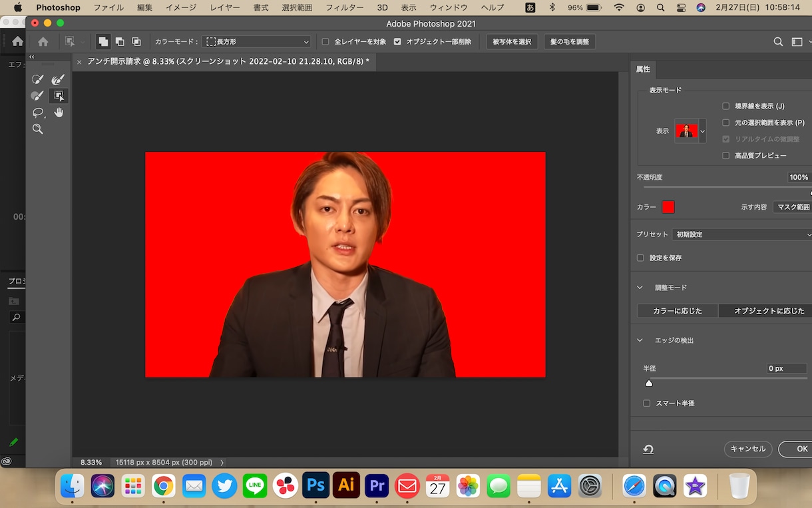Open the ファイル menu

click(x=108, y=7)
